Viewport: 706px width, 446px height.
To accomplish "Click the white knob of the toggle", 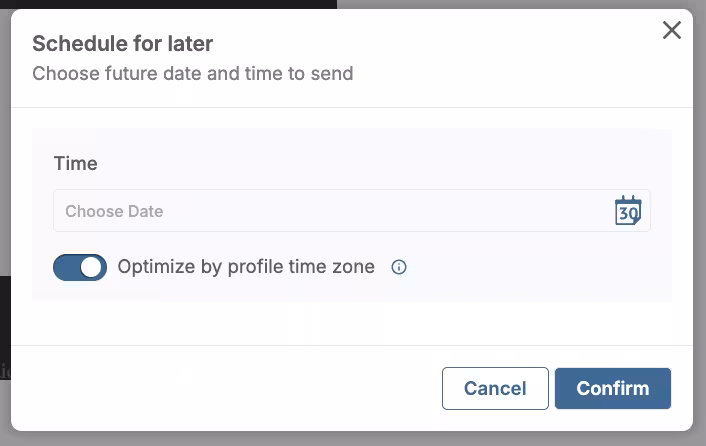I will coord(92,267).
